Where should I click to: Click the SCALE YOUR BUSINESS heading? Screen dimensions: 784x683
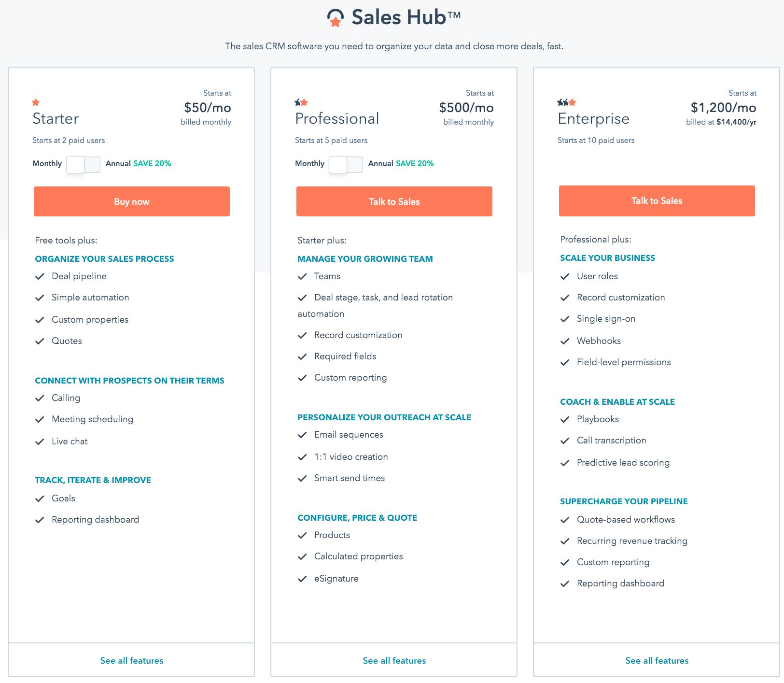pos(607,258)
